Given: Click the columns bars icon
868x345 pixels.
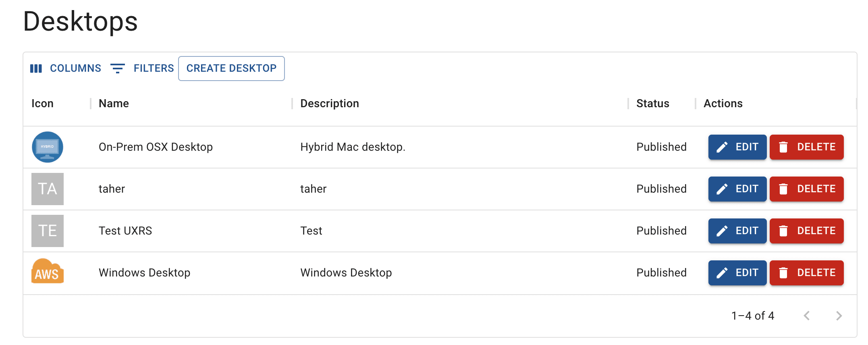Looking at the screenshot, I should [36, 69].
